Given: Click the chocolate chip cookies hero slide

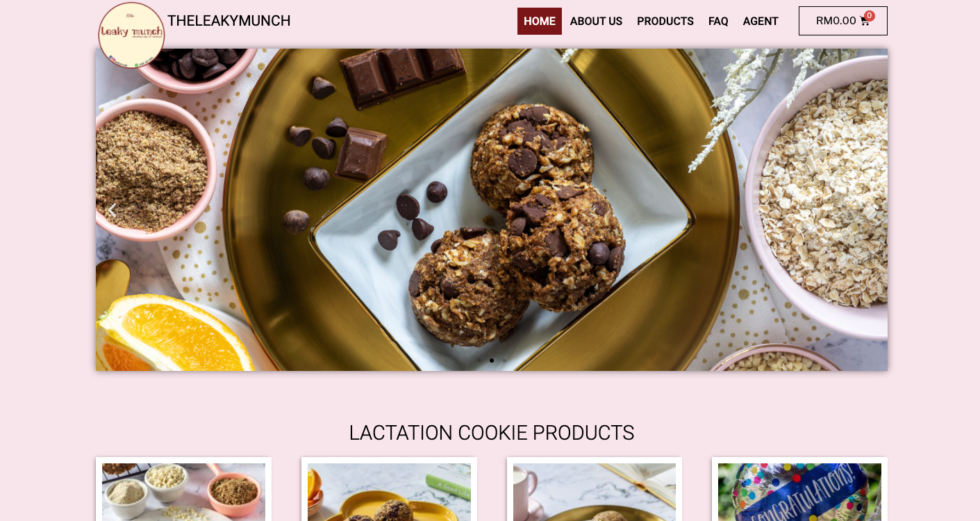Looking at the screenshot, I should pos(492,210).
